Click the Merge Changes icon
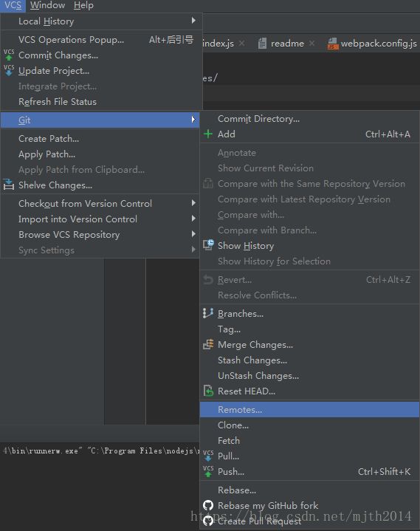This screenshot has width=420, height=531. coord(208,344)
